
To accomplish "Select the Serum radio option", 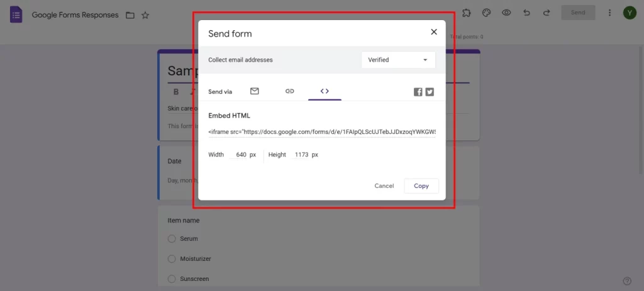I will (x=172, y=238).
